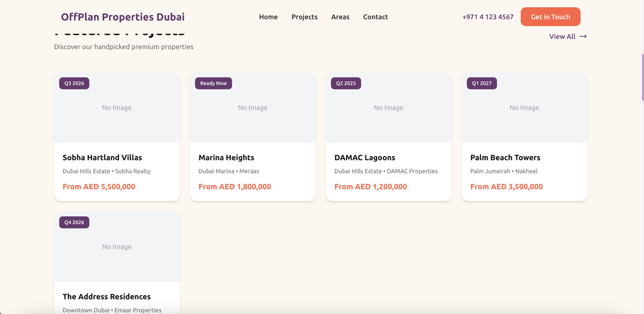Go to the Projects page

tap(305, 17)
